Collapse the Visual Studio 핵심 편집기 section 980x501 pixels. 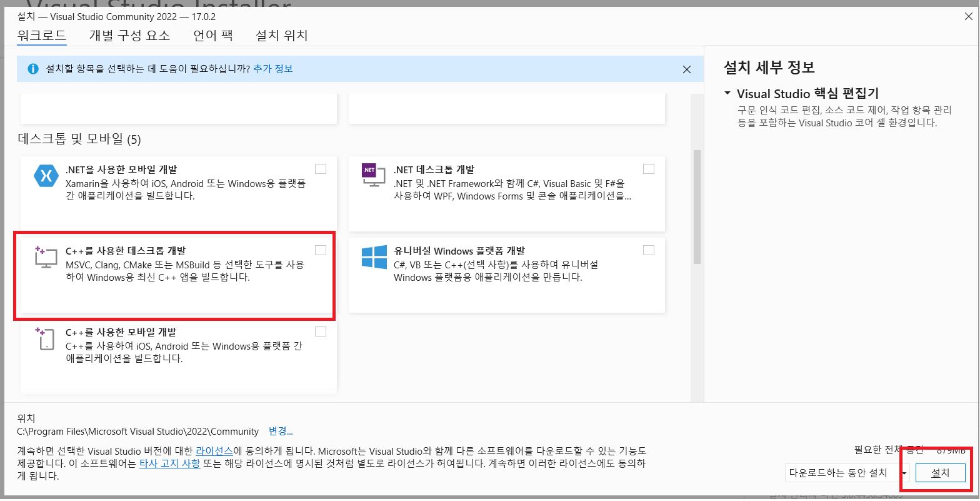tap(727, 93)
